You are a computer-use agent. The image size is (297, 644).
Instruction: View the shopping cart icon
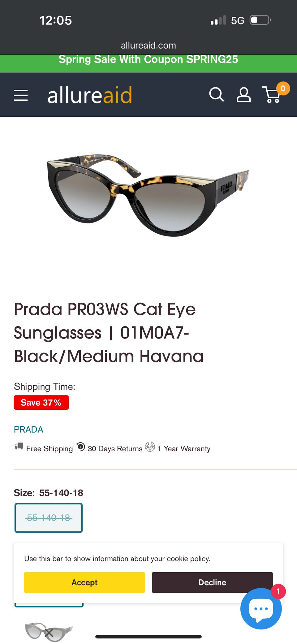click(x=272, y=95)
